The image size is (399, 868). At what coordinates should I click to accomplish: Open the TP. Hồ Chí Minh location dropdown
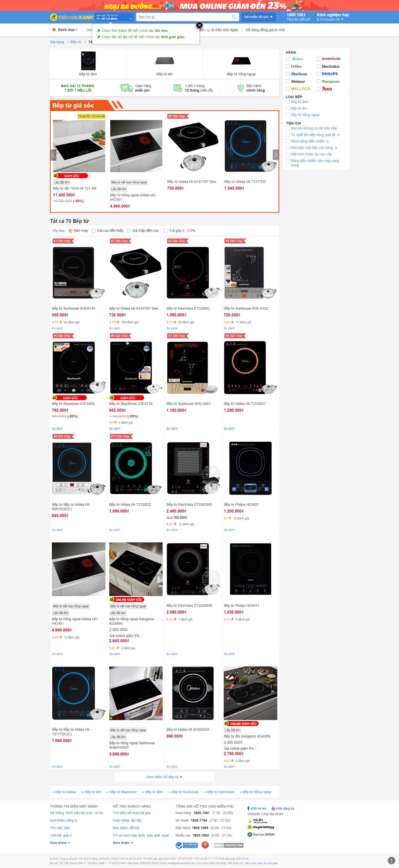coord(114,17)
